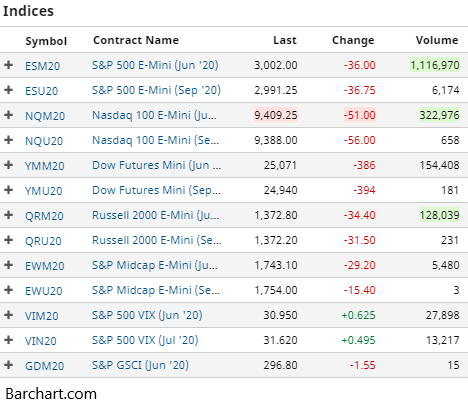The image size is (468, 406).
Task: Click the plus icon beside EWM20
Action: [x=9, y=265]
